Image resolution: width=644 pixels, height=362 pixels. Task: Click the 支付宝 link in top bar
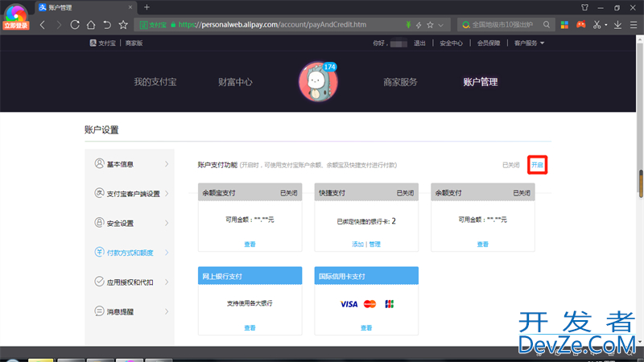pos(103,43)
